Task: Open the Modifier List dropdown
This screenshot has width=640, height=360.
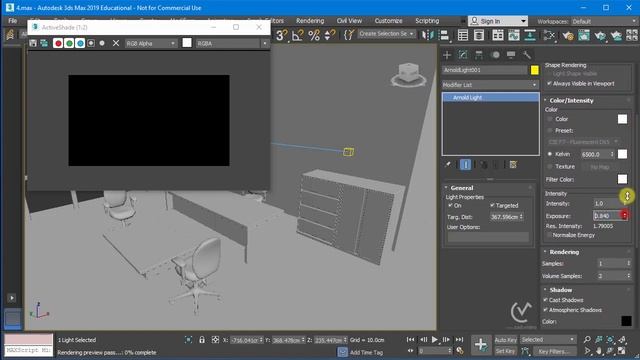Action: pyautogui.click(x=490, y=84)
